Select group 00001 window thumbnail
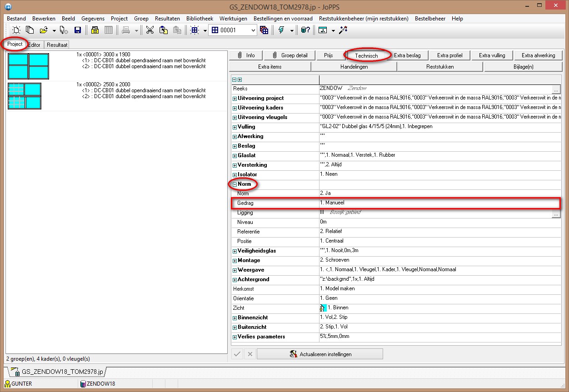The width and height of the screenshot is (569, 392). (28, 66)
